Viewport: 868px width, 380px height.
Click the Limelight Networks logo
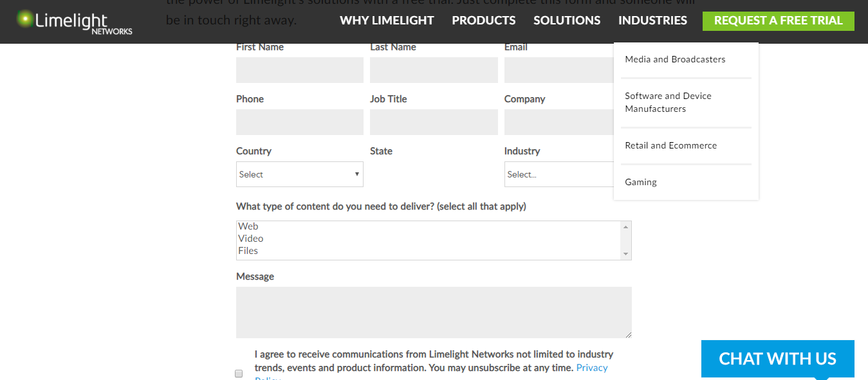[75, 21]
